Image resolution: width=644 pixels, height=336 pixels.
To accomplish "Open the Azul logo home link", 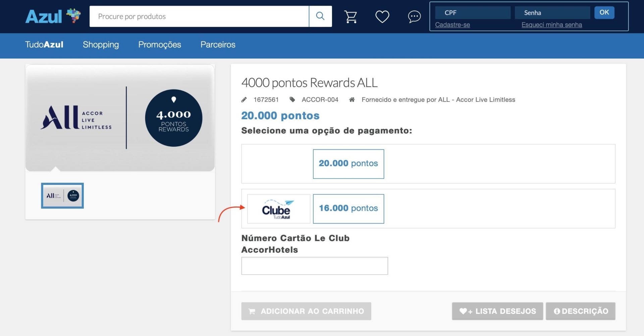I will [x=53, y=16].
